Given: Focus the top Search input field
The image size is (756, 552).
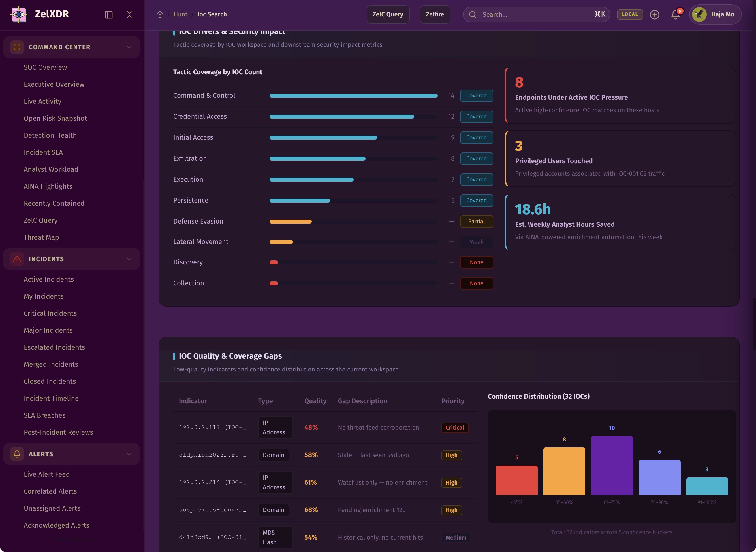Looking at the screenshot, I should pyautogui.click(x=534, y=14).
